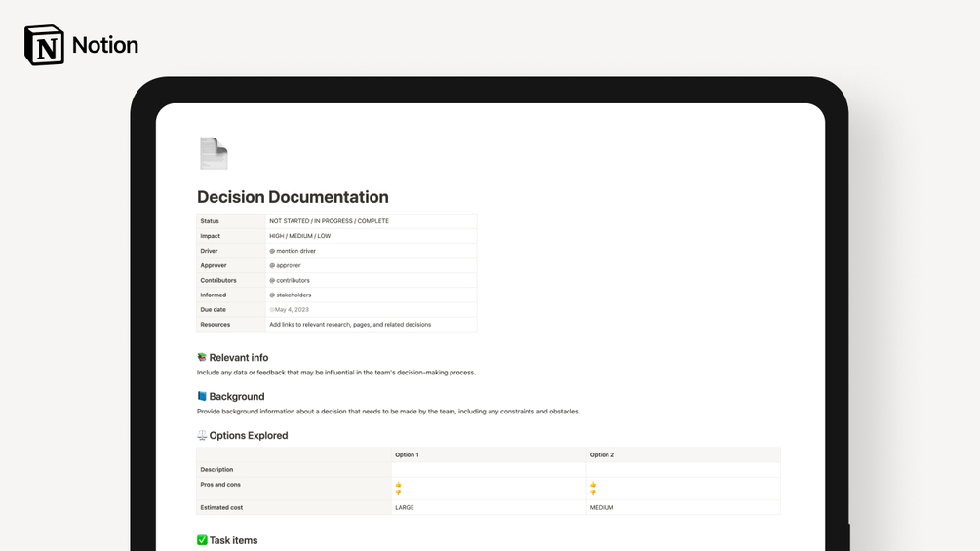Image resolution: width=980 pixels, height=551 pixels.
Task: Click the Relevant info heading
Action: pyautogui.click(x=239, y=357)
